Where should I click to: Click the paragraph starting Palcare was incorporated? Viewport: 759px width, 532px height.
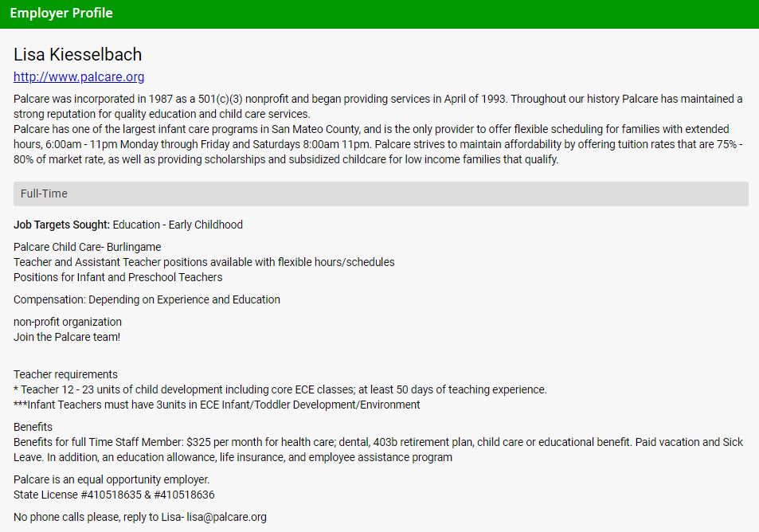pos(378,106)
